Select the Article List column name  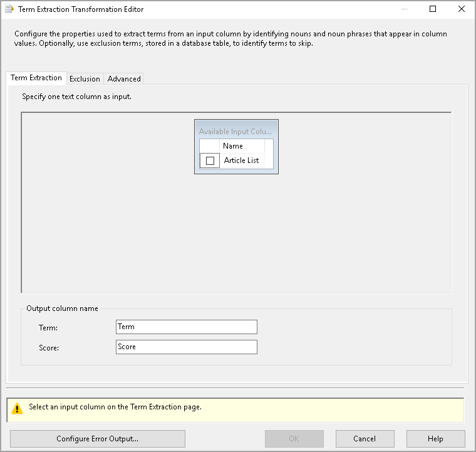click(241, 160)
